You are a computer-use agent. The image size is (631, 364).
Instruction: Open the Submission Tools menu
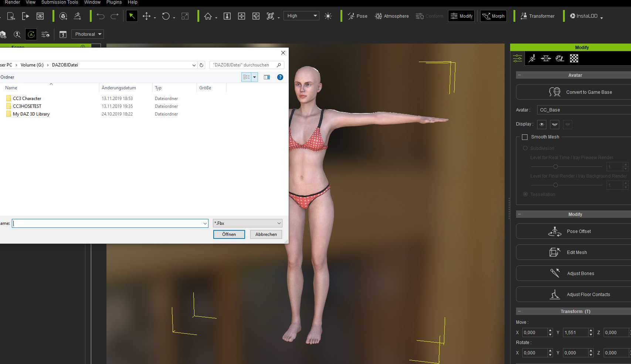[60, 2]
